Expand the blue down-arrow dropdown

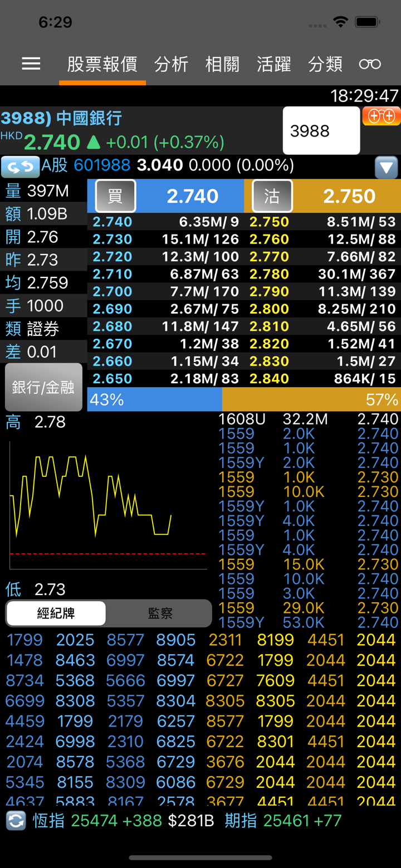pyautogui.click(x=386, y=167)
